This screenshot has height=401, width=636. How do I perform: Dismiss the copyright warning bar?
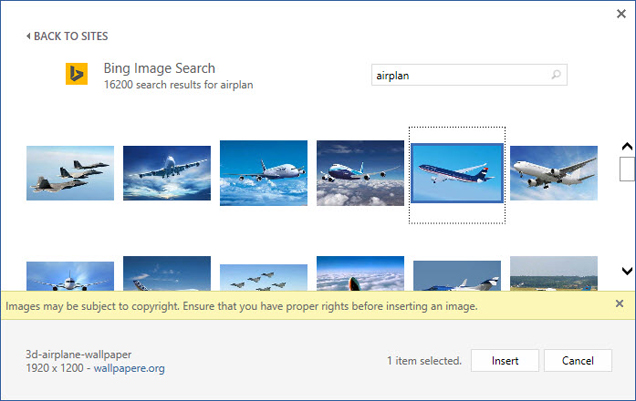[619, 304]
